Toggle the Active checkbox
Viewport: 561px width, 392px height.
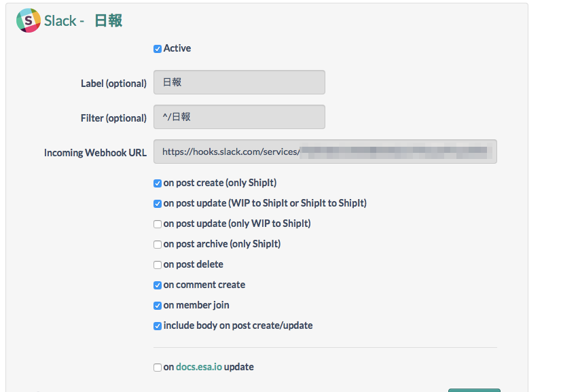click(158, 49)
